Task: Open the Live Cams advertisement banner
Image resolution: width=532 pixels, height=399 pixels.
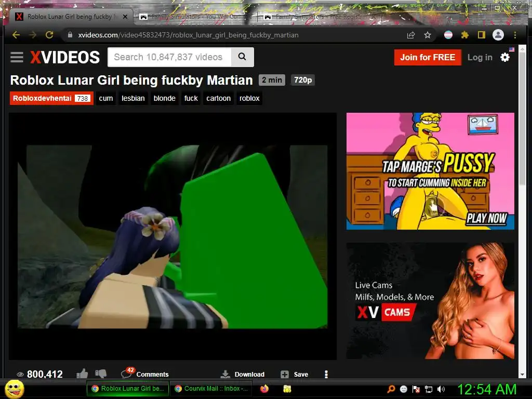Action: coord(430,301)
